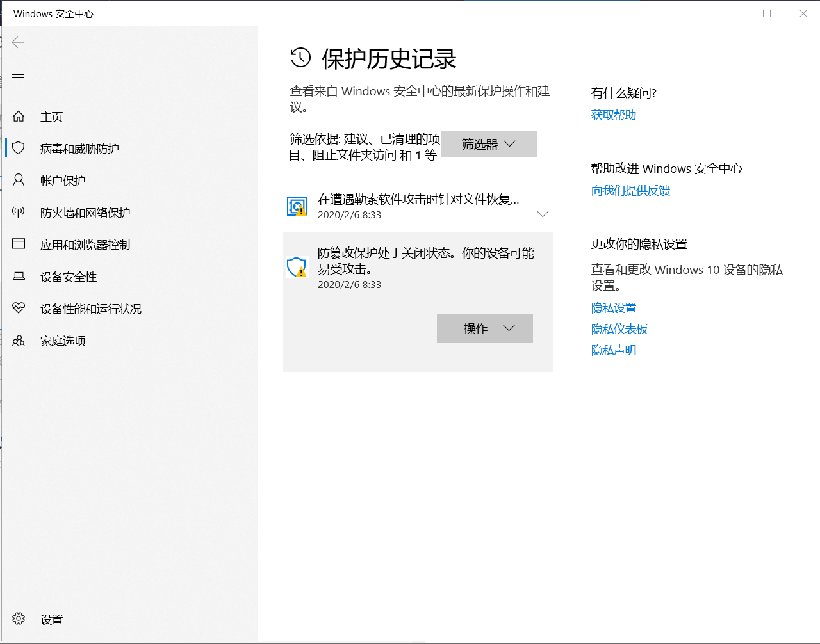Click the heart icon for 设备性能和运行状况
820x644 pixels.
point(19,309)
